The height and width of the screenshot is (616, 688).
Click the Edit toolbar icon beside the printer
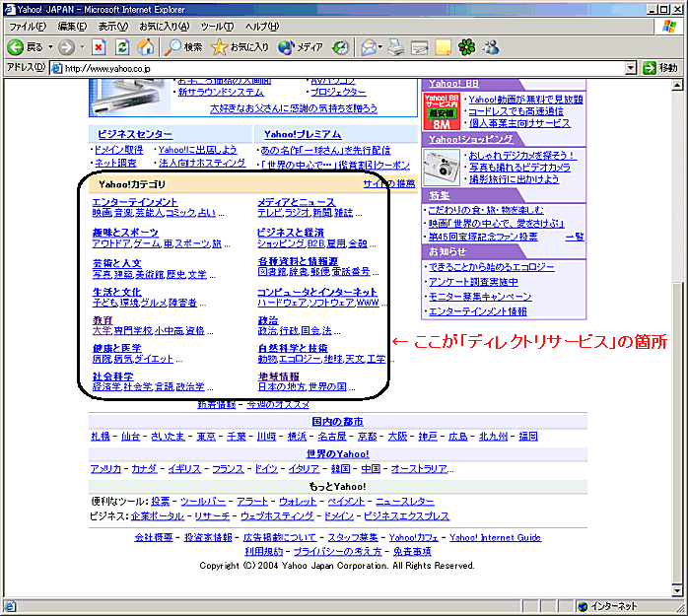[420, 47]
